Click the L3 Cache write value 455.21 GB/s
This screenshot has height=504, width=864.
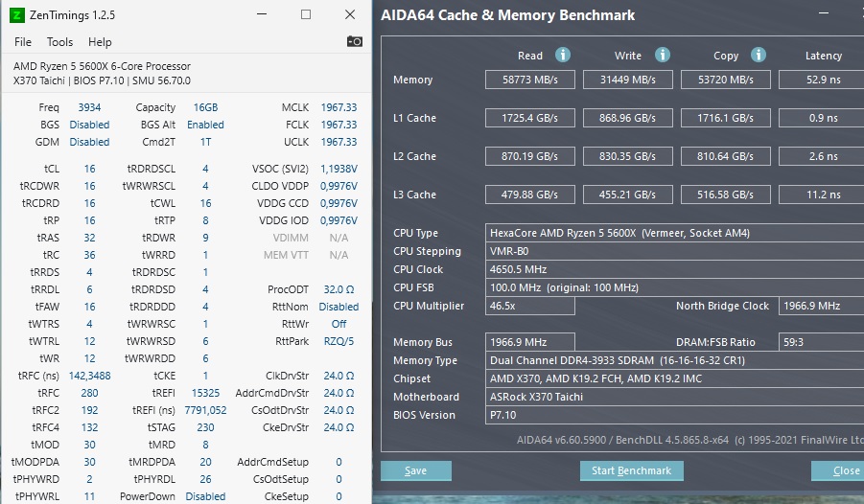pyautogui.click(x=627, y=195)
